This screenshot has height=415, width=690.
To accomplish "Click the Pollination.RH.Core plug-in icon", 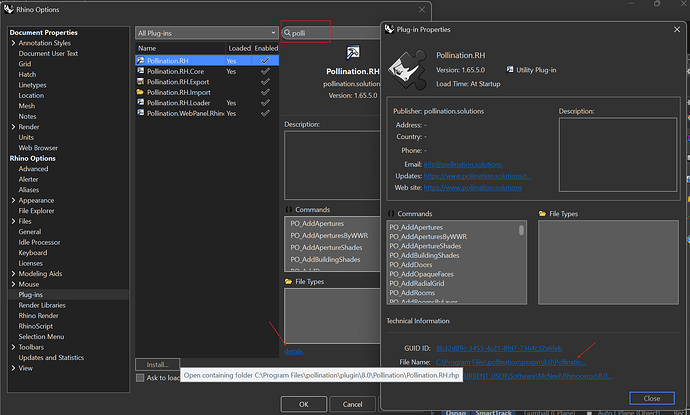I will click(140, 71).
